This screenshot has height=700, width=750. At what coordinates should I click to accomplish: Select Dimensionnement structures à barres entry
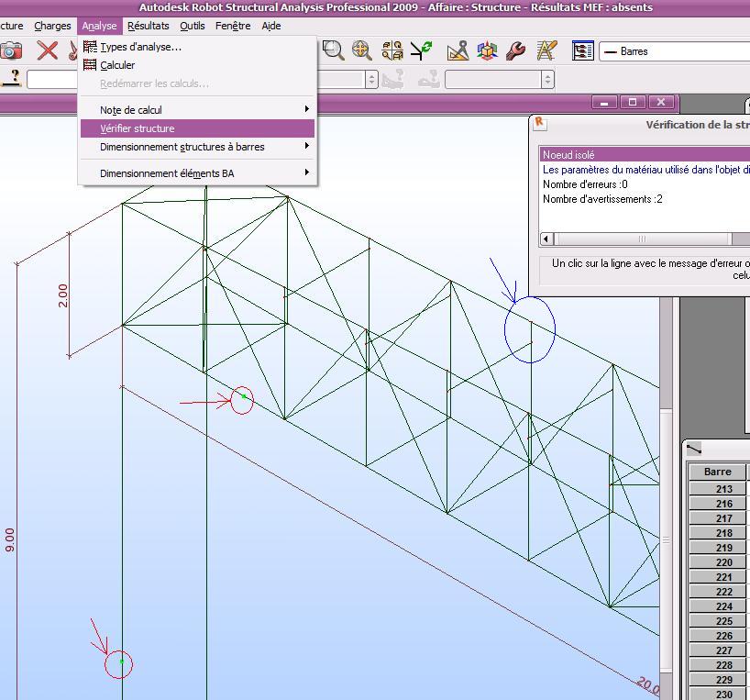[x=197, y=147]
